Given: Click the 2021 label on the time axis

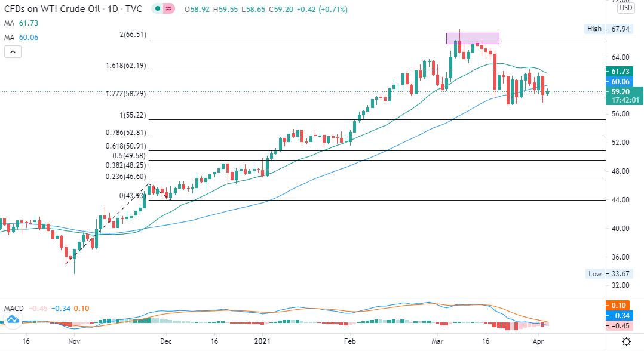Looking at the screenshot, I should point(262,341).
